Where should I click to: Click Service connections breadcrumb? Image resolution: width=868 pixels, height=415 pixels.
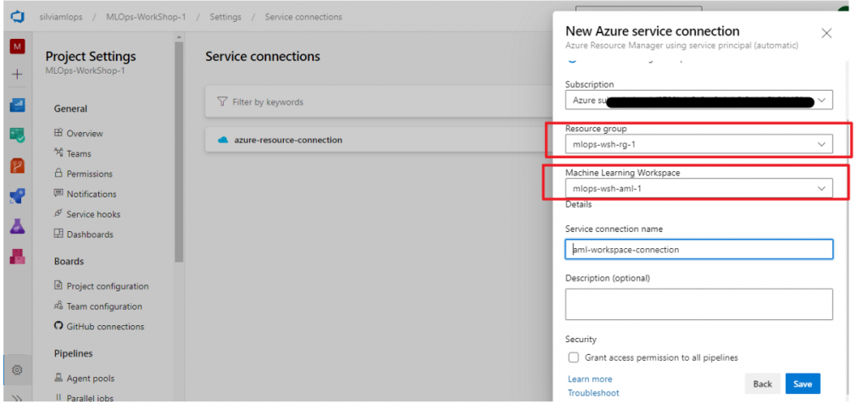coord(303,17)
